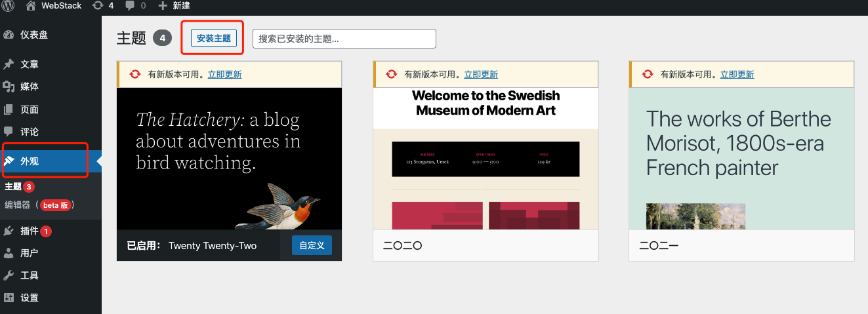The width and height of the screenshot is (868, 314).
Task: Click the Twenty Twenty-Two active theme name
Action: pyautogui.click(x=213, y=246)
